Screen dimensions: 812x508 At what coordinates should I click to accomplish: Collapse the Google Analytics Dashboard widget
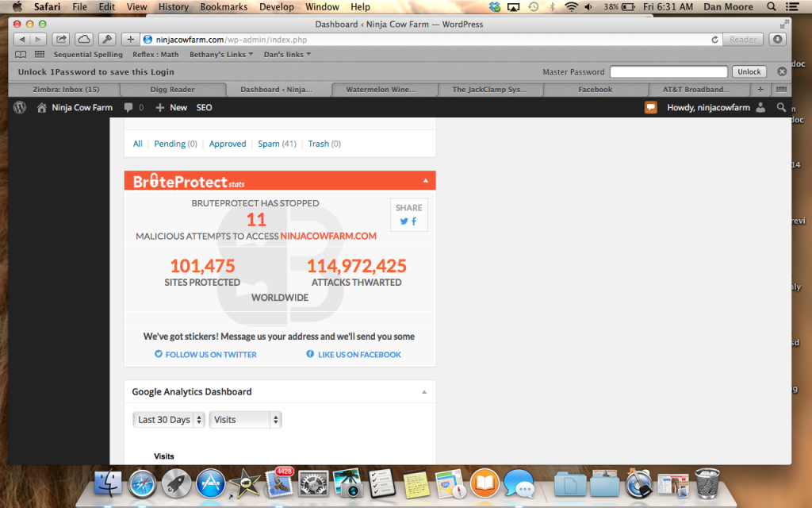click(424, 392)
